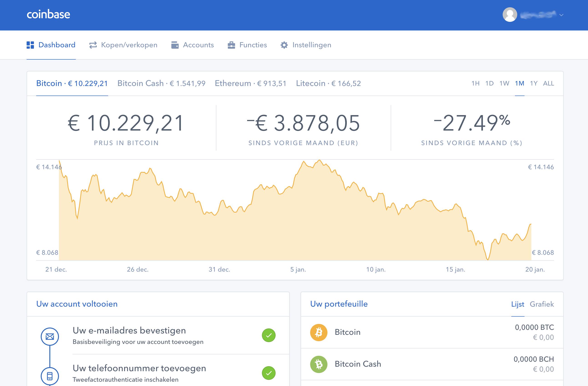Click the Accounts wallet icon

(x=175, y=45)
